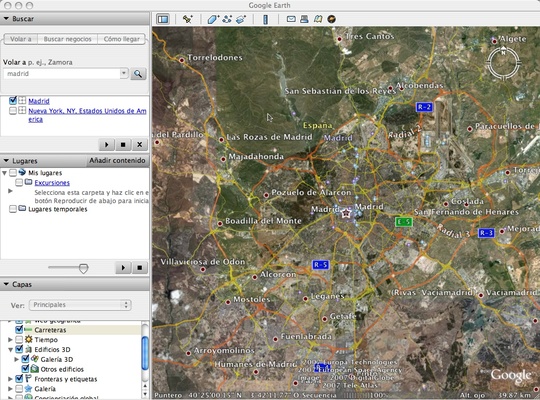Open the search history dropdown arrow
The width and height of the screenshot is (540, 400).
tap(124, 73)
